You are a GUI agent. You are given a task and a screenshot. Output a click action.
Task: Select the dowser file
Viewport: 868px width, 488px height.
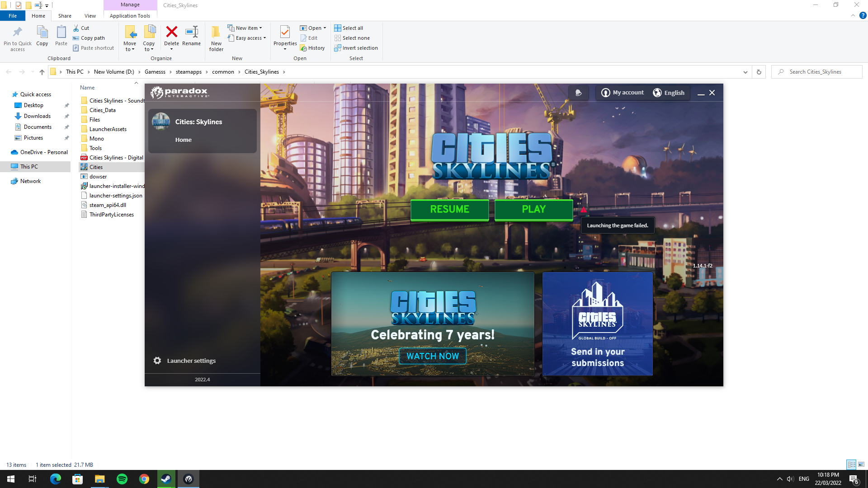pyautogui.click(x=98, y=177)
